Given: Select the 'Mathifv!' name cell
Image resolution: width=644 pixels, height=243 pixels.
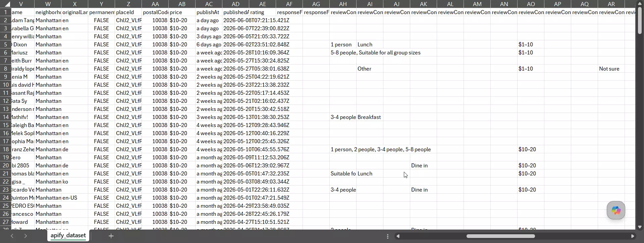Looking at the screenshot, I should click(x=23, y=117).
